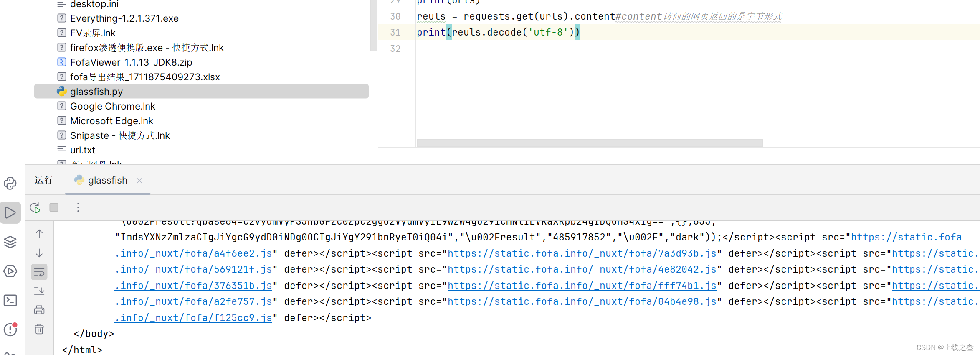This screenshot has width=980, height=355.
Task: Click the requests.get(urls).content code
Action: (539, 16)
